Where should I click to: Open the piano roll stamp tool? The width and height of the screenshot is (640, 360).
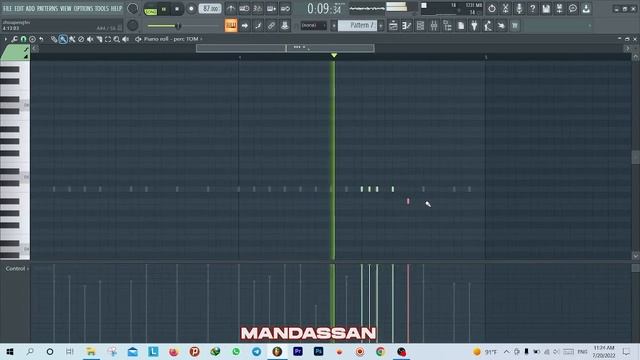point(32,39)
